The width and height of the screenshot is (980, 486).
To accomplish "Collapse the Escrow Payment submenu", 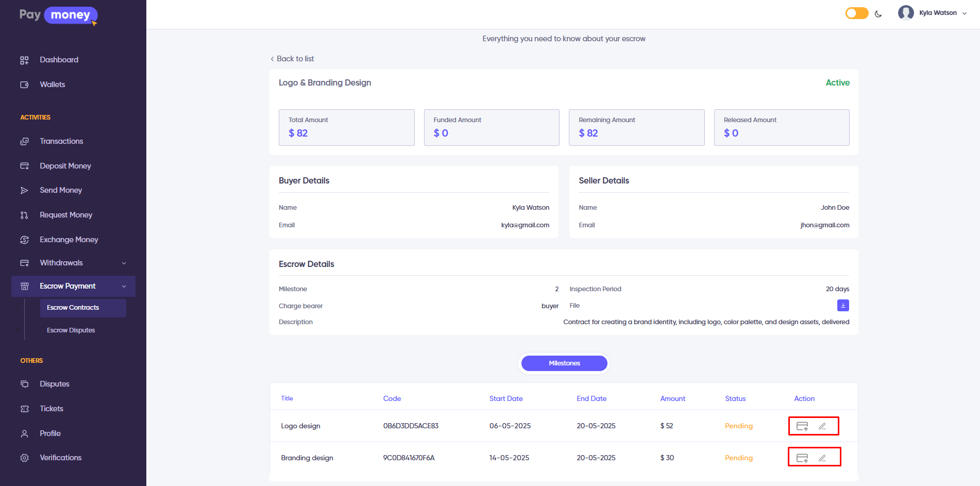I will tap(124, 287).
